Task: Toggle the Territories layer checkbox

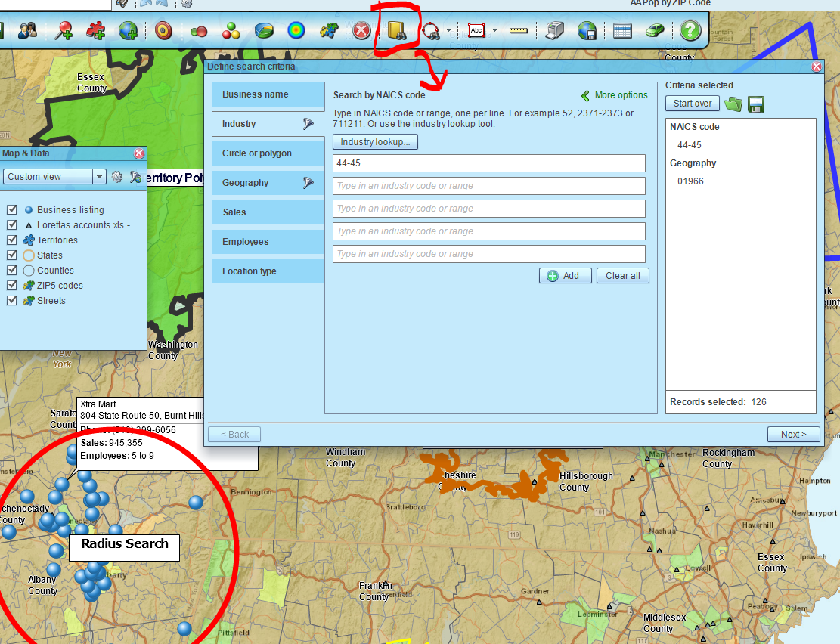Action: (12, 240)
